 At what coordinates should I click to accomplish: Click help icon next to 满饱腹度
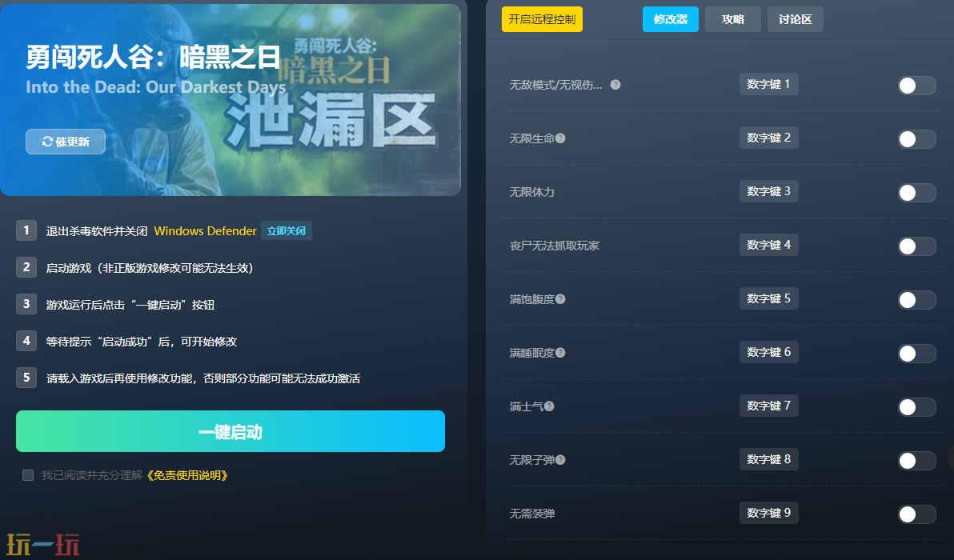point(560,299)
